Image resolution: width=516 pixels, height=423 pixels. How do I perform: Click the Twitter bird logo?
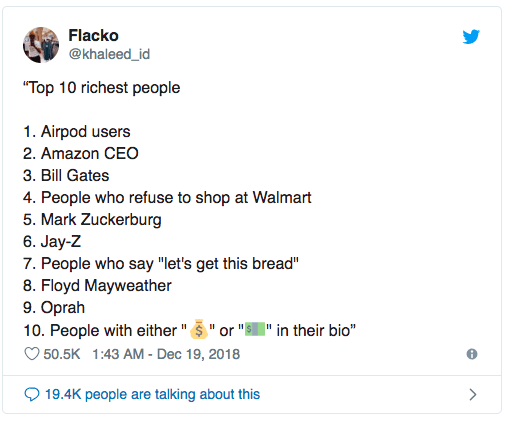pyautogui.click(x=471, y=37)
